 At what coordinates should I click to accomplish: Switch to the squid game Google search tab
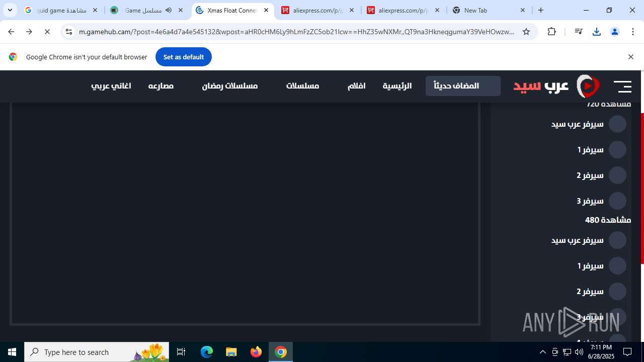61,10
